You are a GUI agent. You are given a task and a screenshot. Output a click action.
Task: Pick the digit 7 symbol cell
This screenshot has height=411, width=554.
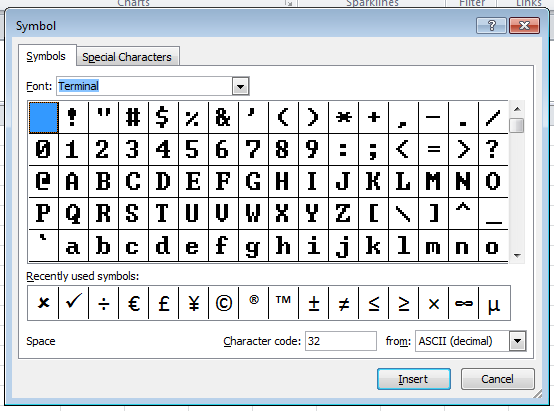253,149
